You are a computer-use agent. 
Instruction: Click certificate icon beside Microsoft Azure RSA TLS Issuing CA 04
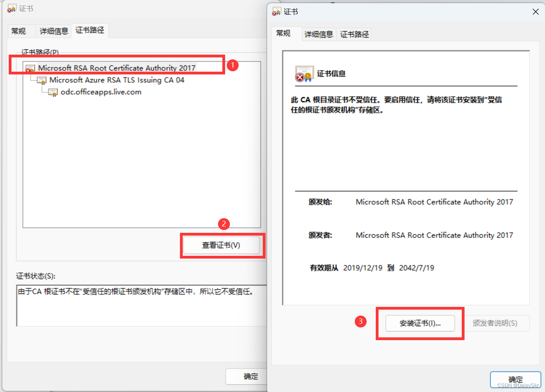[42, 81]
